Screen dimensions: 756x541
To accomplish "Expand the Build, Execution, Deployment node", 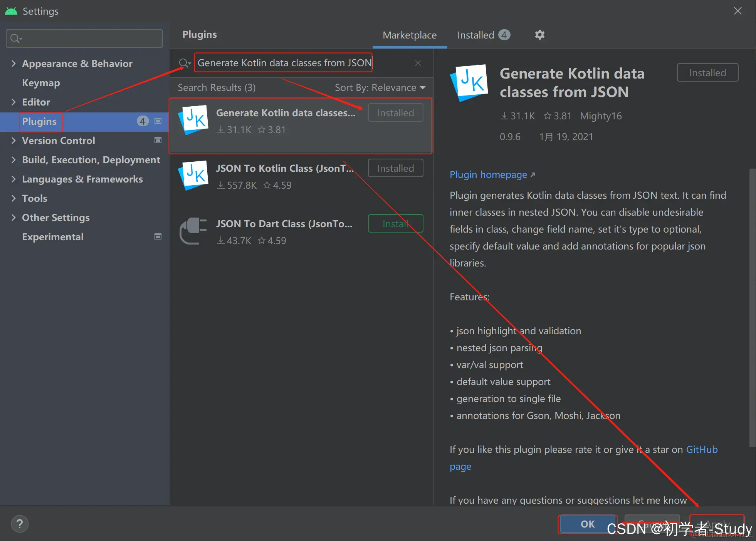I will [x=13, y=160].
